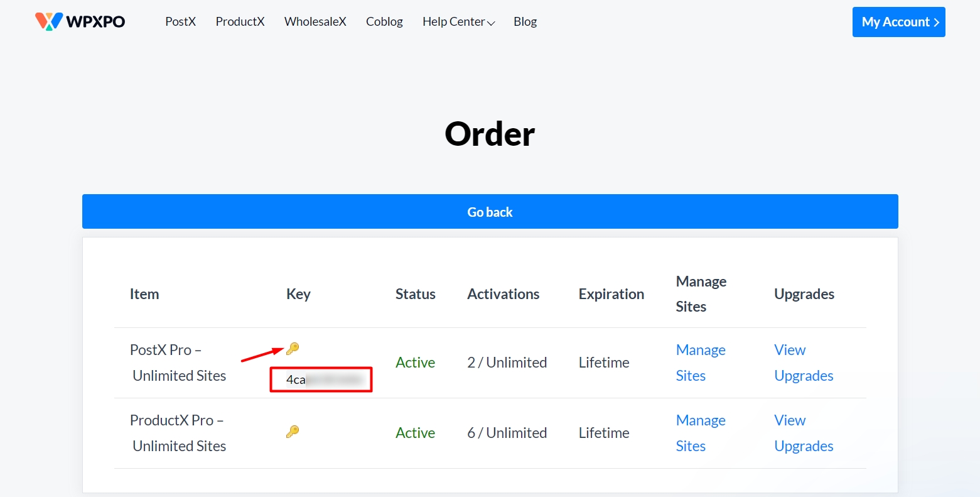Click the PostX Pro key icon
Screen dimensions: 980x497
293,349
